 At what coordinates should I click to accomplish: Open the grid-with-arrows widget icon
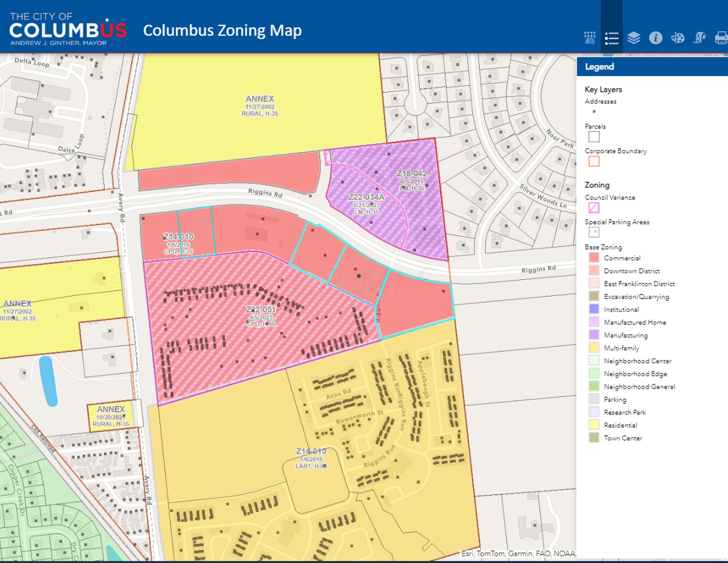(589, 38)
